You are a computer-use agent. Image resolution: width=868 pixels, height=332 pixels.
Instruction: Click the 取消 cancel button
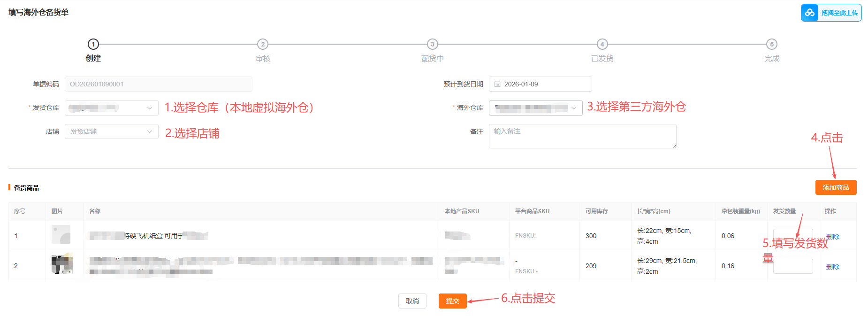point(412,301)
